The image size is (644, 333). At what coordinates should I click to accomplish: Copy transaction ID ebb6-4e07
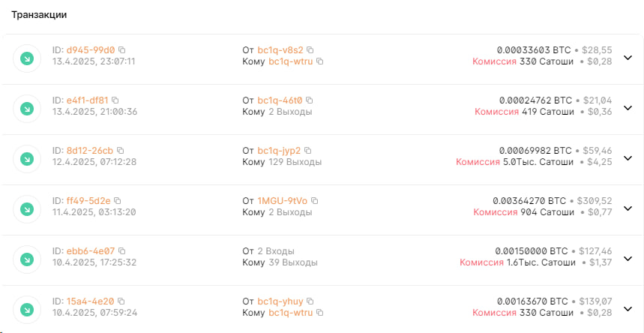point(121,250)
